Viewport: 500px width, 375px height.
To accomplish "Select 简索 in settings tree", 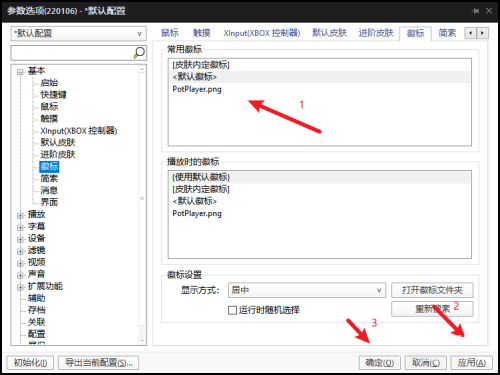I will [49, 179].
